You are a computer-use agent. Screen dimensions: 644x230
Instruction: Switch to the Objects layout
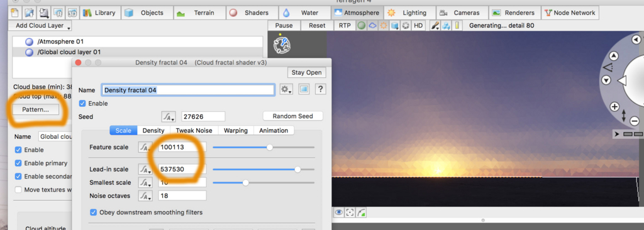[x=147, y=13]
